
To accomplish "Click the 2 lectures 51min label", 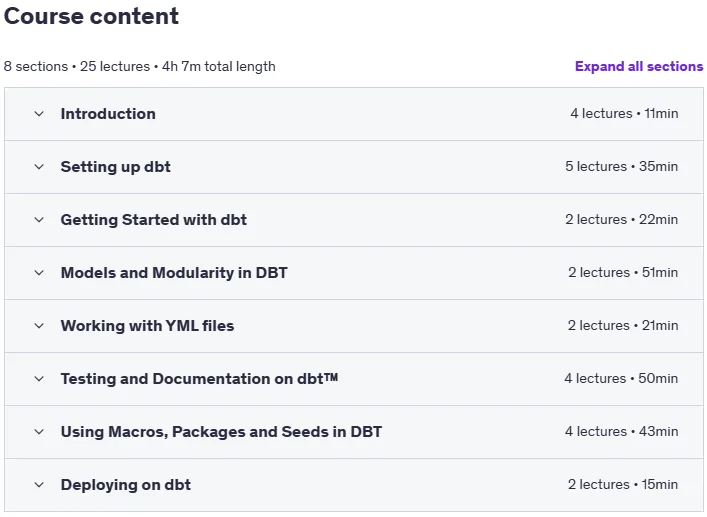I will 623,272.
